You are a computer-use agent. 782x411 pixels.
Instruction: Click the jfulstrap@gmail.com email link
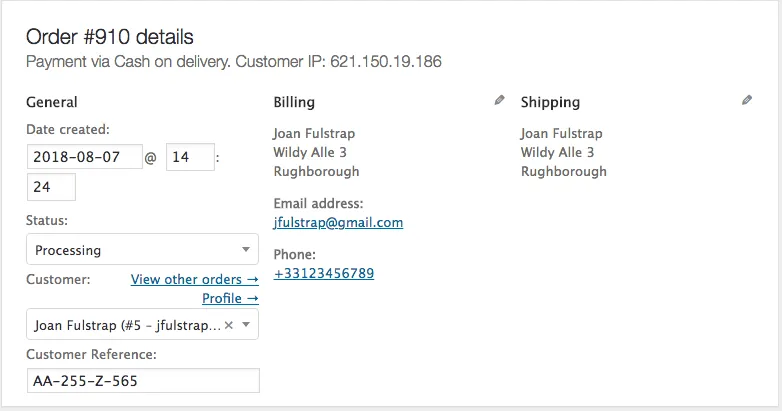(338, 223)
